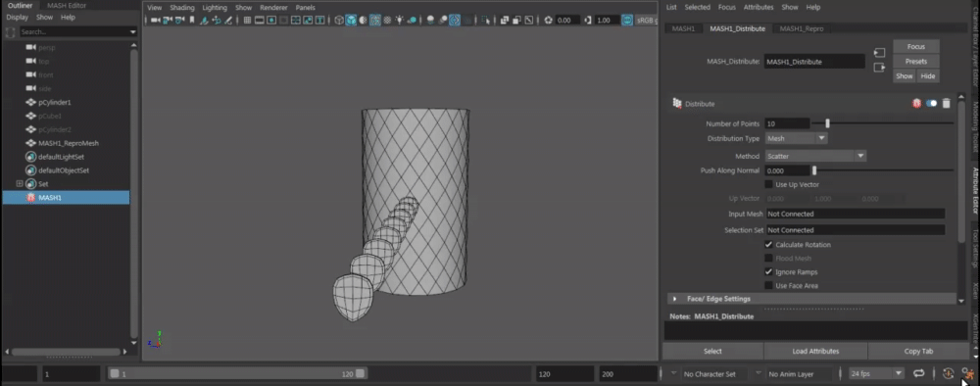980x386 pixels.
Task: Uncheck the Ignore Ramps checkbox
Action: pos(768,271)
